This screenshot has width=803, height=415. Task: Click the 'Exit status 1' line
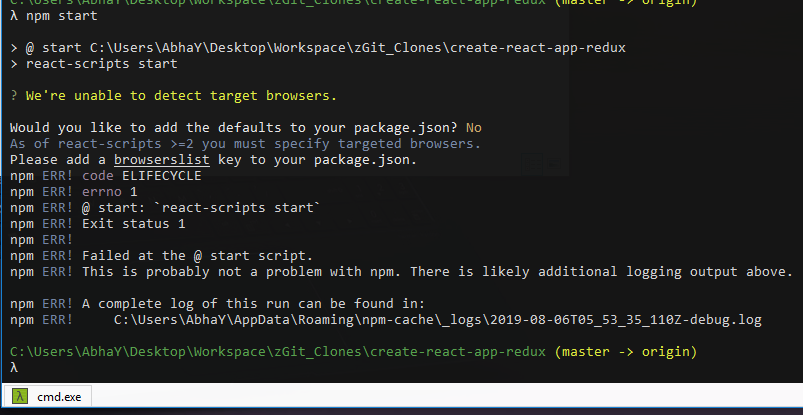click(x=98, y=224)
